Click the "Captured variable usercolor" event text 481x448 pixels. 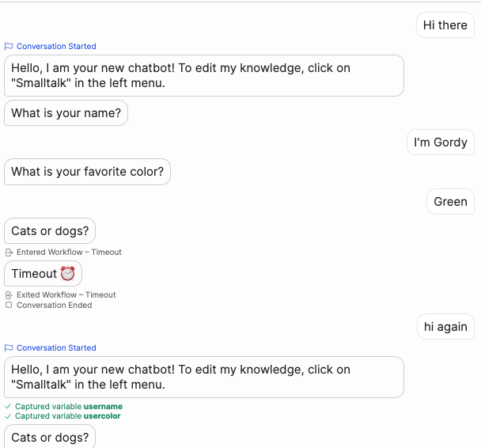pyautogui.click(x=68, y=416)
